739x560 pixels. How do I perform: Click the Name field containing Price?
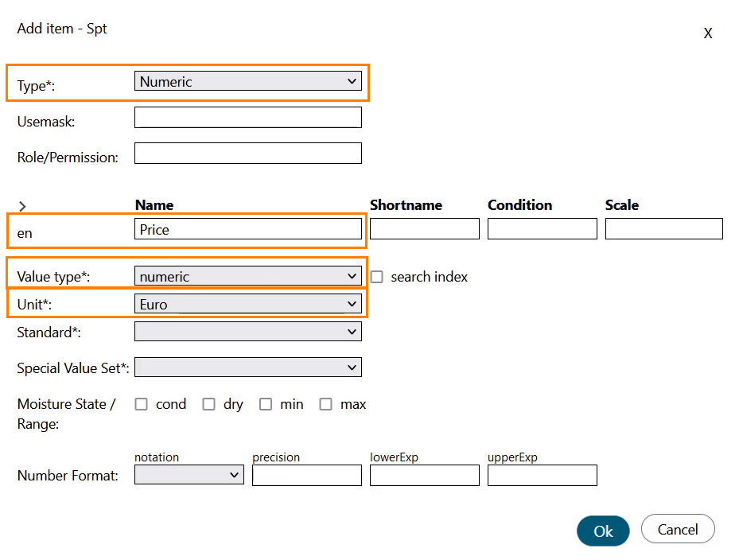pyautogui.click(x=247, y=229)
